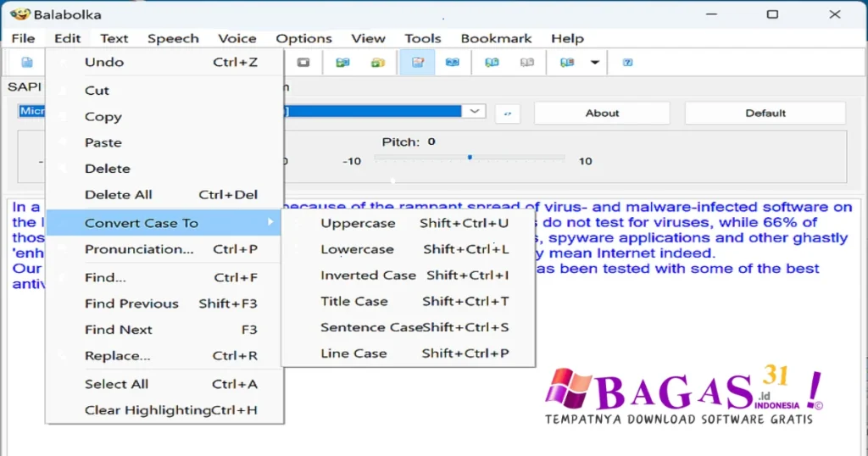Minimize the Balabolka window
Screen dimensions: 868x456
tap(711, 14)
